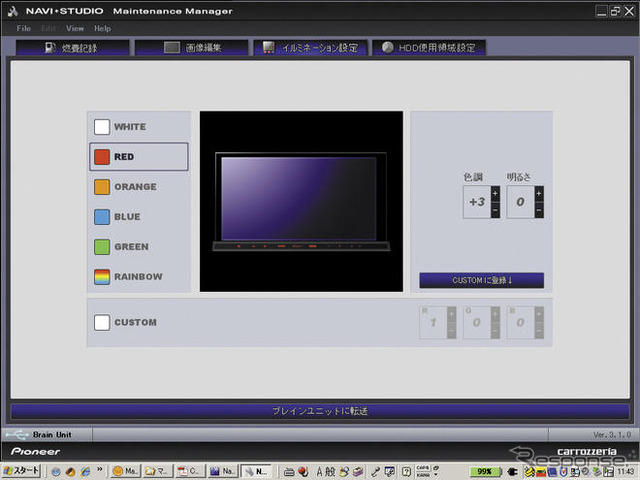This screenshot has height=480, width=640.
Task: Click the CUSTOMに登録 register button
Action: [482, 280]
